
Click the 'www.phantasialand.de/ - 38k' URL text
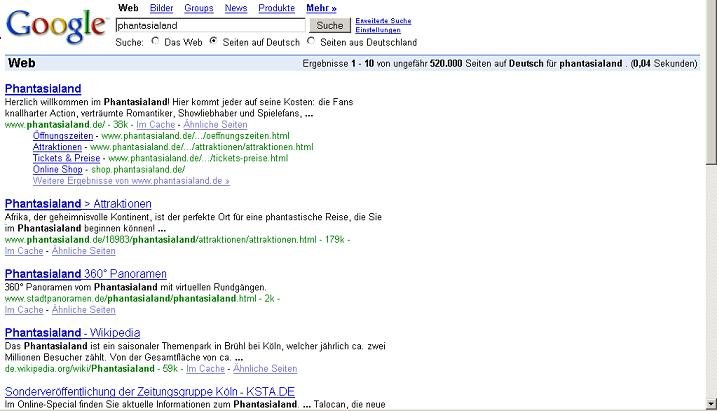pyautogui.click(x=66, y=125)
